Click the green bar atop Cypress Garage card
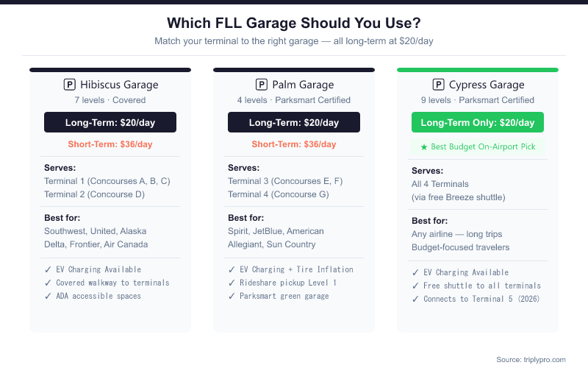Screen dimensions: 588x368 478,70
